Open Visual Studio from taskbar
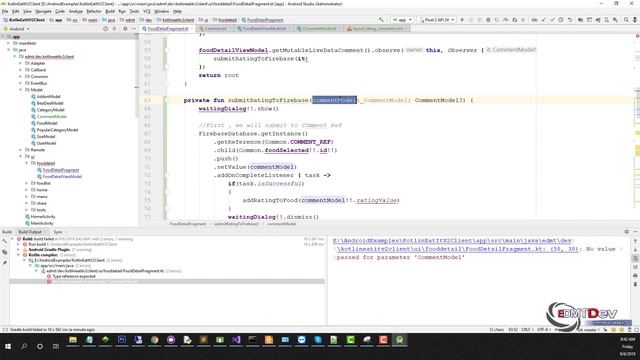This screenshot has width=640, height=360. [236, 340]
